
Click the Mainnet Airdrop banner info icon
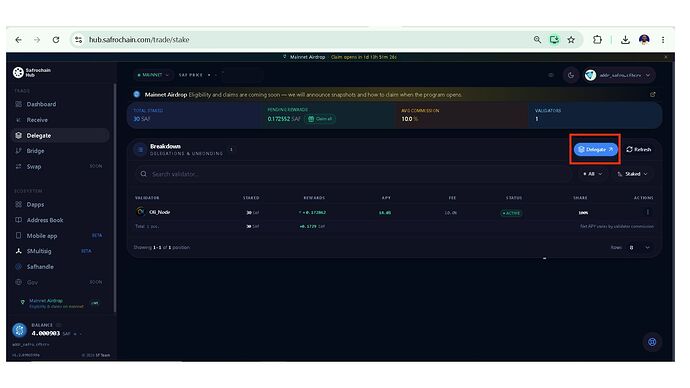click(x=137, y=94)
